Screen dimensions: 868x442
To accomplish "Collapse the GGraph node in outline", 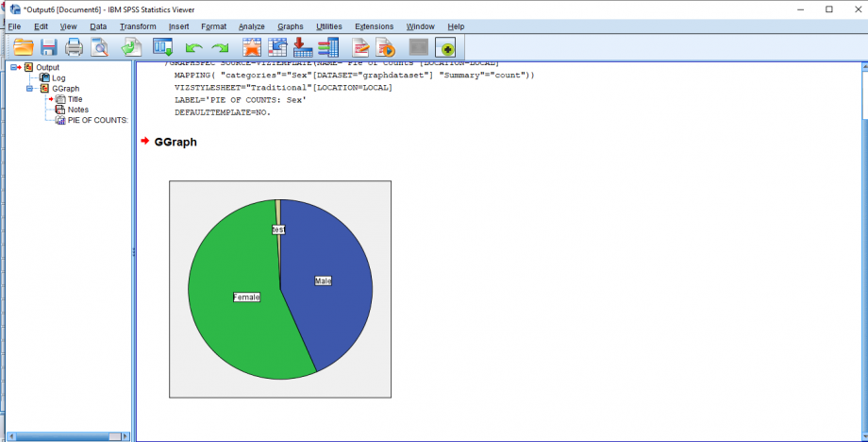I will coord(31,88).
